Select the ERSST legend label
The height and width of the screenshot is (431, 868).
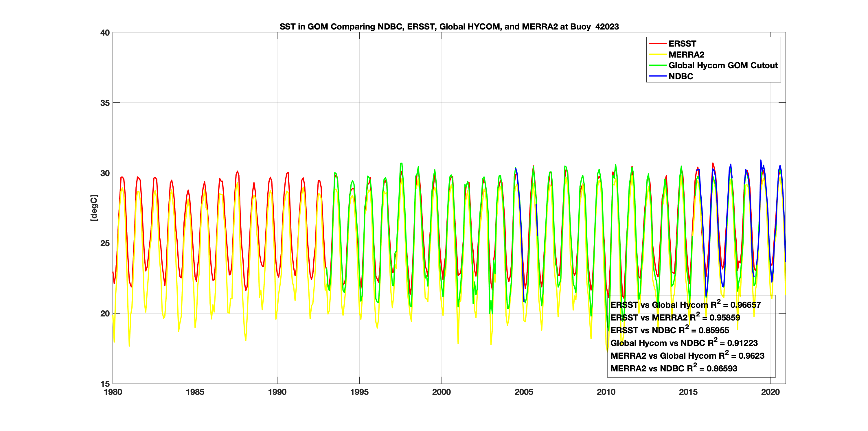(x=682, y=44)
